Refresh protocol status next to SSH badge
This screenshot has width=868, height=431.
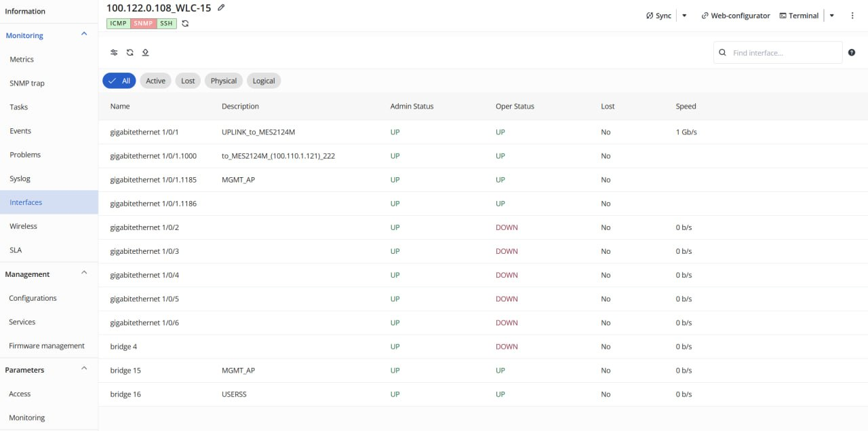pyautogui.click(x=185, y=24)
